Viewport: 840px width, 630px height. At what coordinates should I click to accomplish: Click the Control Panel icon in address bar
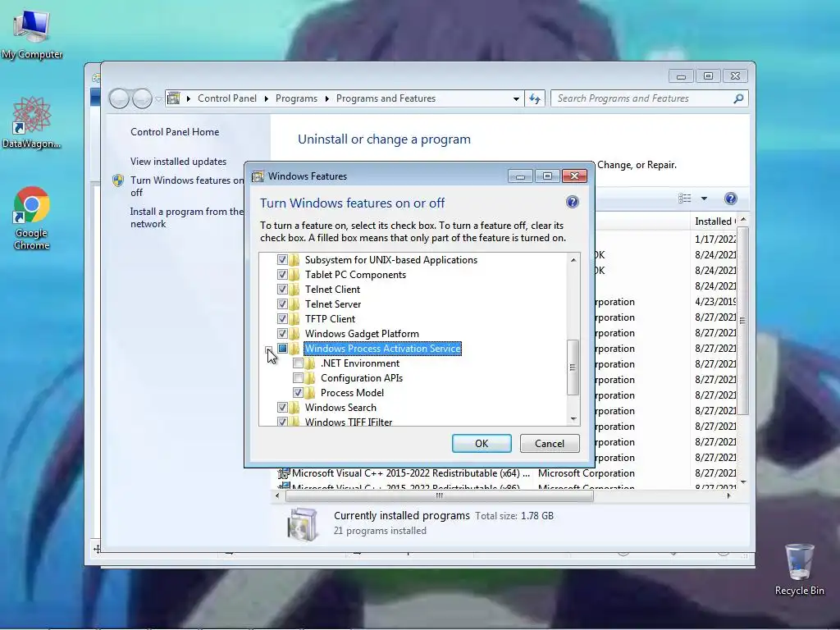(174, 98)
